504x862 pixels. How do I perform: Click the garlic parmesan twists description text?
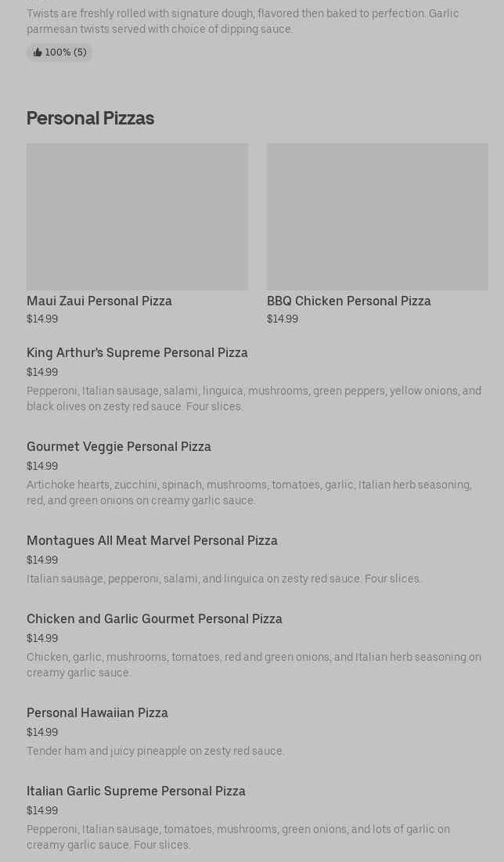tap(243, 21)
